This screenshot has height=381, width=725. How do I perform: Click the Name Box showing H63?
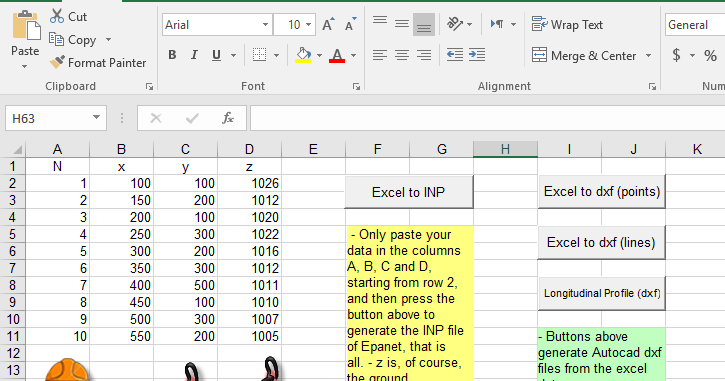click(48, 118)
